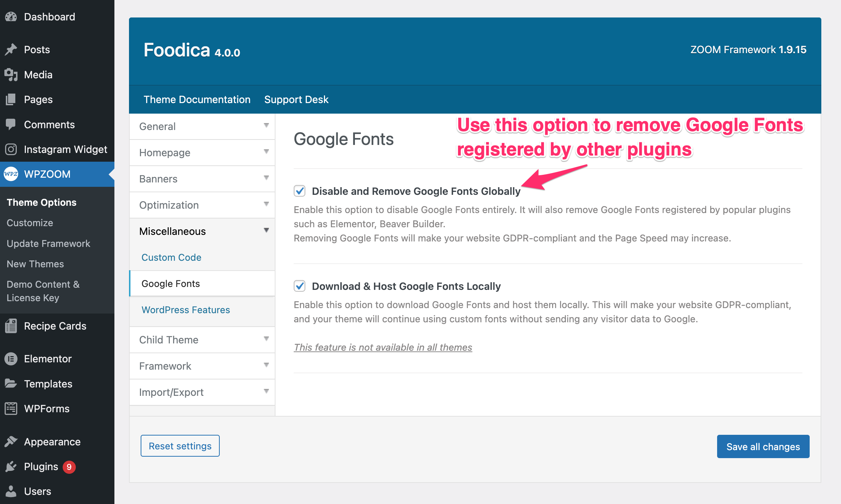Click the Recipe Cards icon

point(11,326)
